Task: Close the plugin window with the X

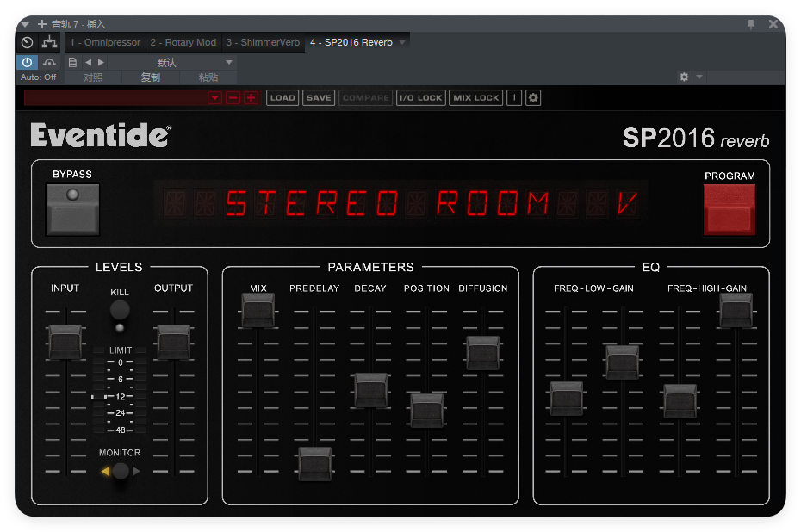Action: point(773,24)
